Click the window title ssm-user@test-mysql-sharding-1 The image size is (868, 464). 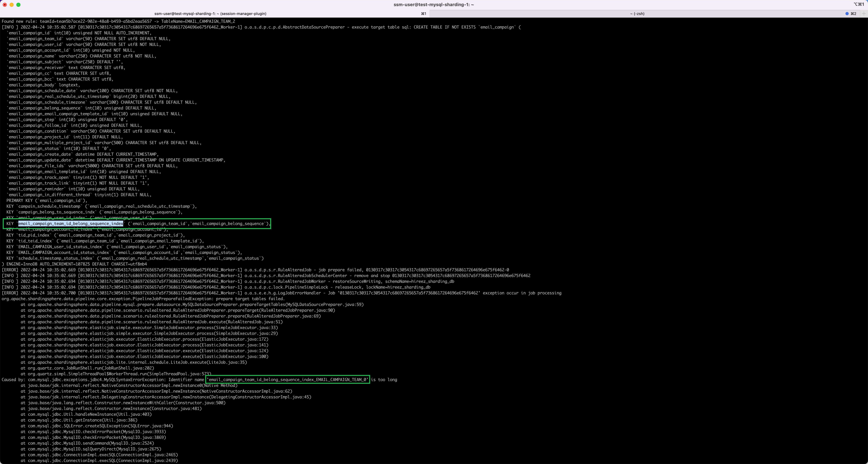pyautogui.click(x=434, y=5)
